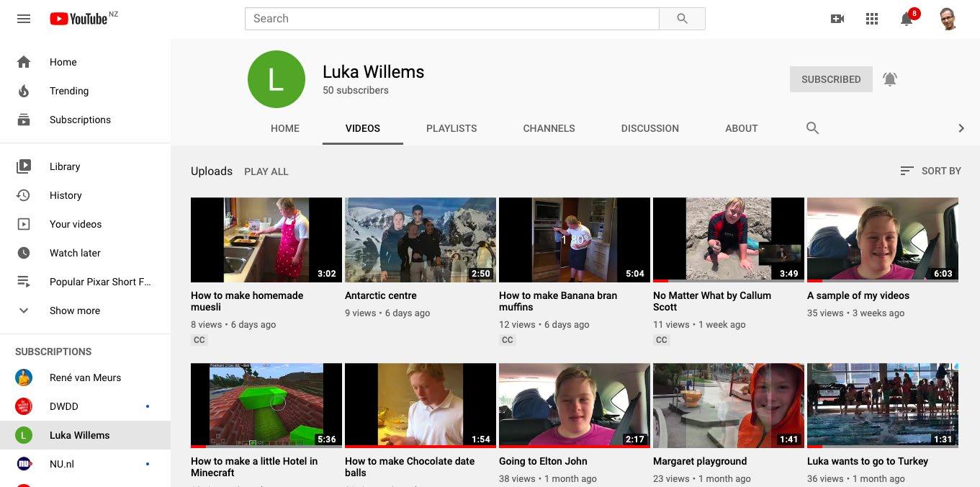Open the create video camera icon
980x487 pixels.
837,19
